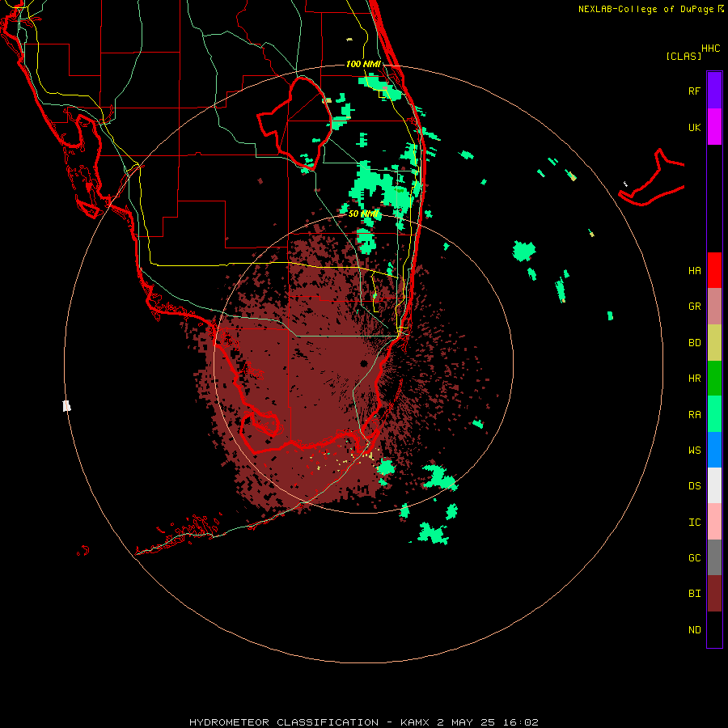
Task: Click the 50 NMI range ring label
Action: tap(363, 214)
